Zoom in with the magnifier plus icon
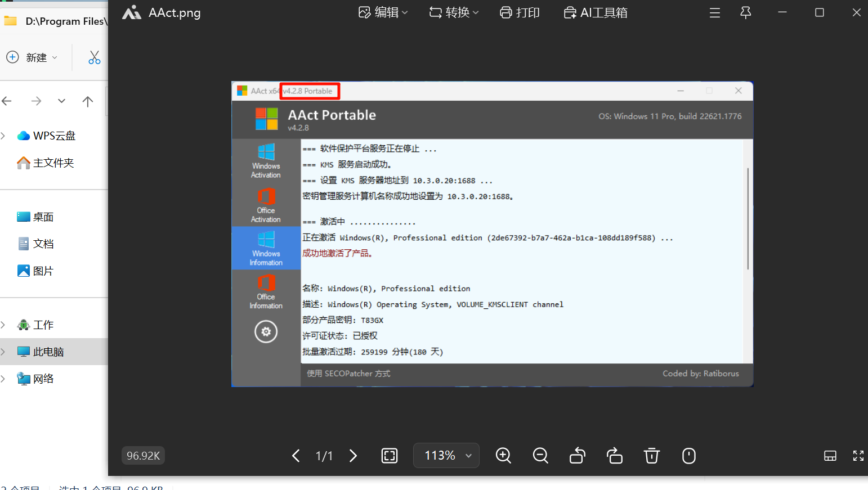The width and height of the screenshot is (868, 490). pyautogui.click(x=503, y=456)
